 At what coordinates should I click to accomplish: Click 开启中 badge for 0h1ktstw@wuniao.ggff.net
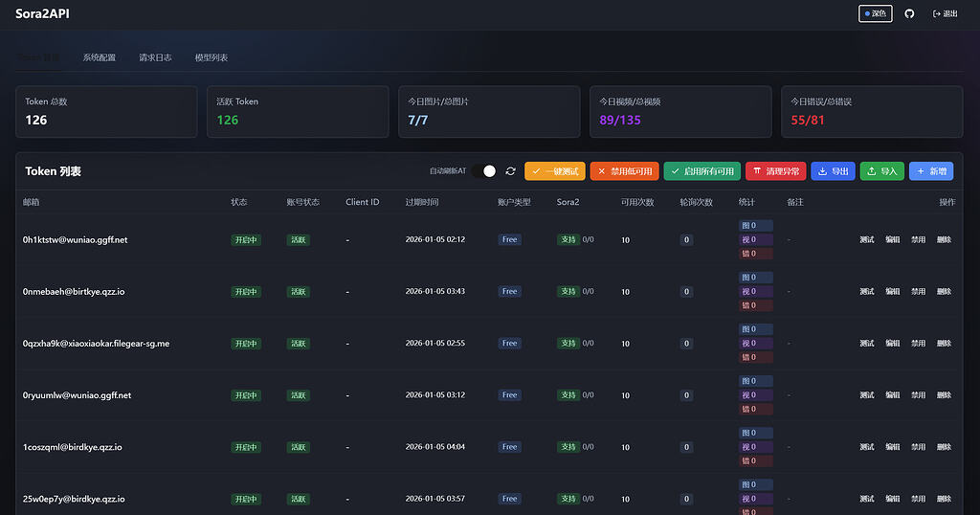point(246,240)
